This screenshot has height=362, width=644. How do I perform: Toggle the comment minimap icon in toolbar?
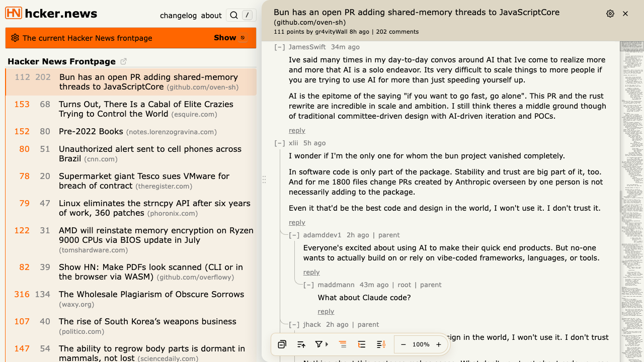coord(381,344)
